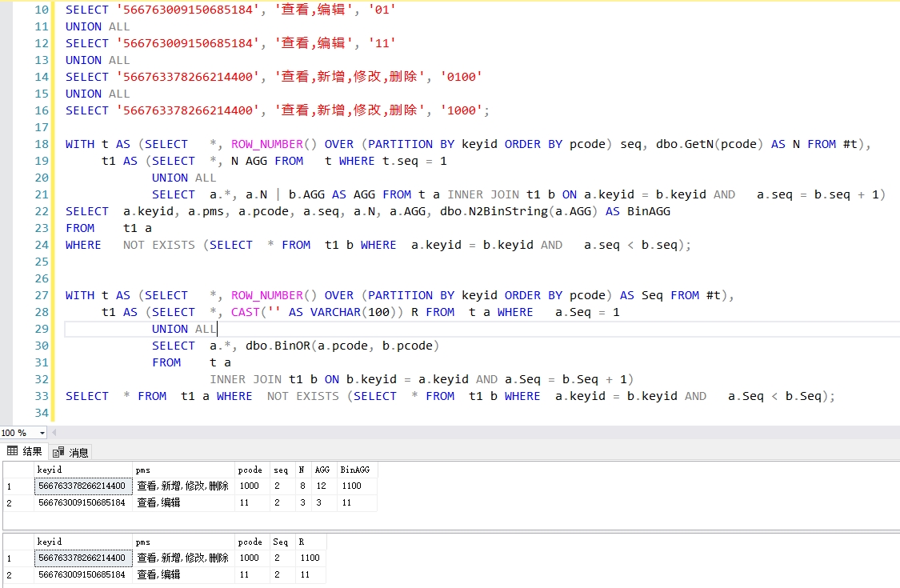Image resolution: width=900 pixels, height=588 pixels.
Task: Click UNION ALL on line 11
Action: (98, 26)
